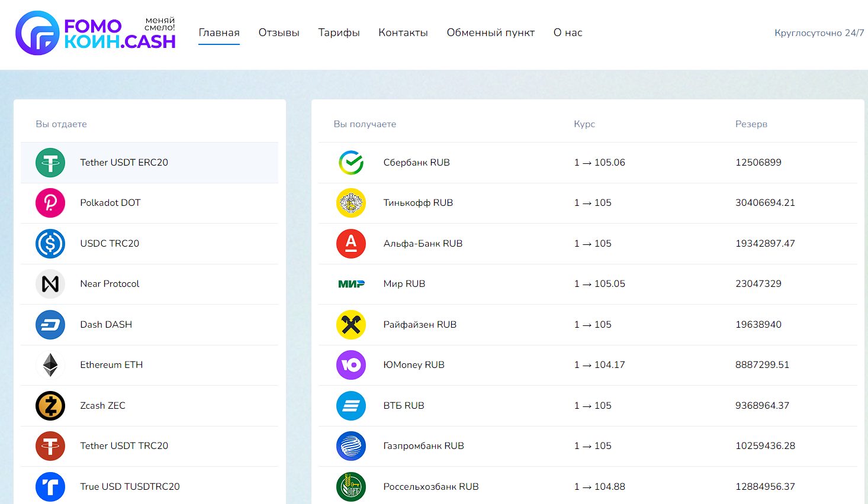The image size is (868, 504).
Task: Choose the Polkadot DOT pink icon
Action: click(50, 203)
